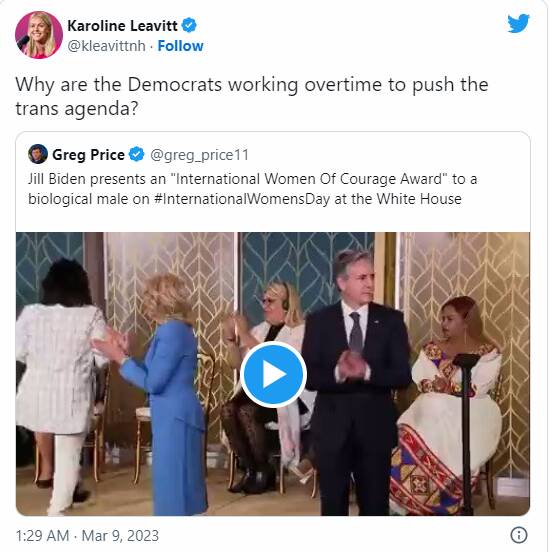Open quoted tweet text about Jill Biden award
The width and height of the screenshot is (550, 552).
[252, 189]
